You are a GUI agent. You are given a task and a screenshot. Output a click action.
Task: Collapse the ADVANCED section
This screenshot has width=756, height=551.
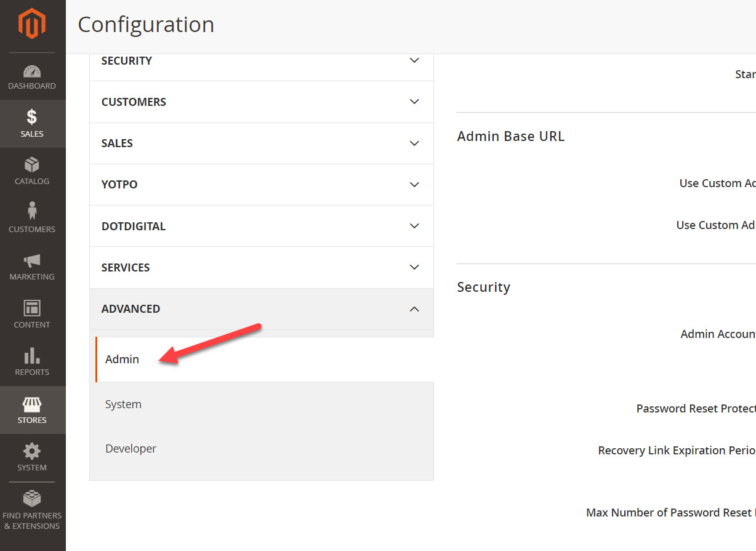261,308
